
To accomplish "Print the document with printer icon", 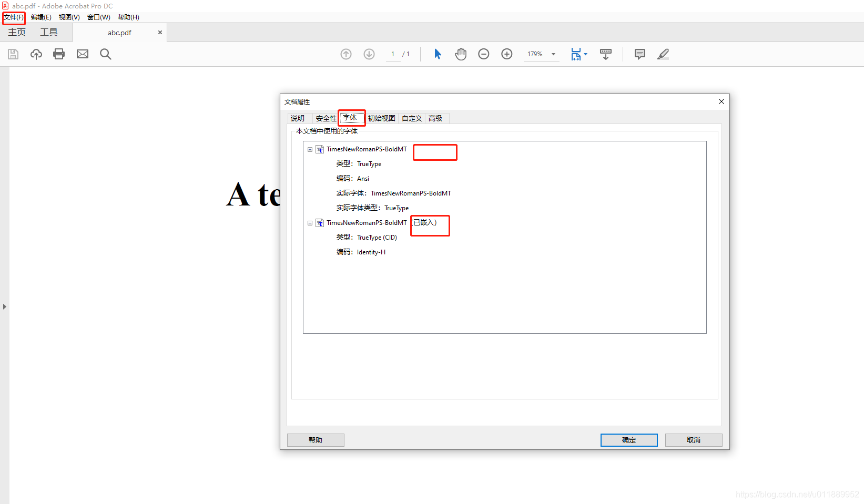I will [x=59, y=54].
